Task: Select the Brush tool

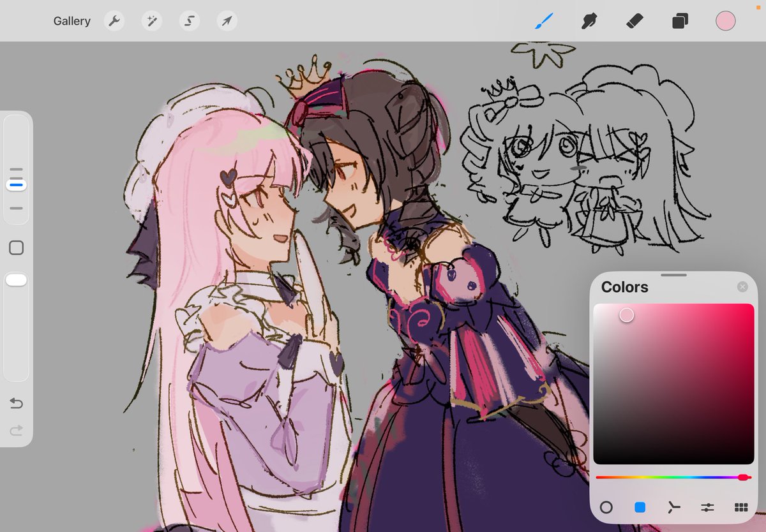Action: click(543, 21)
